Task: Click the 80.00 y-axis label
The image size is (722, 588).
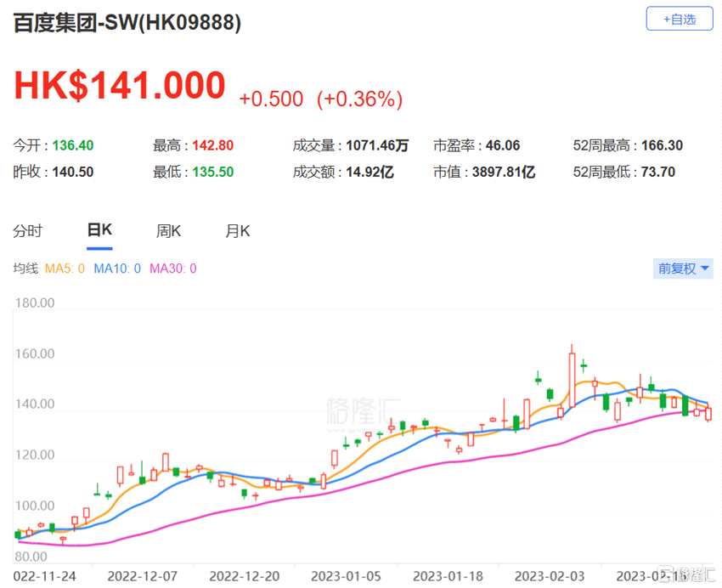Action: (x=31, y=557)
